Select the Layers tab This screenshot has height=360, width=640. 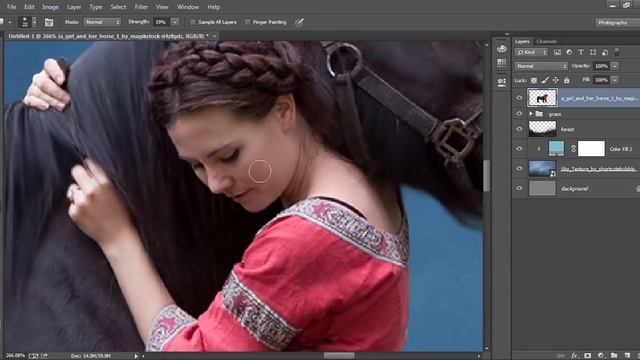point(522,41)
